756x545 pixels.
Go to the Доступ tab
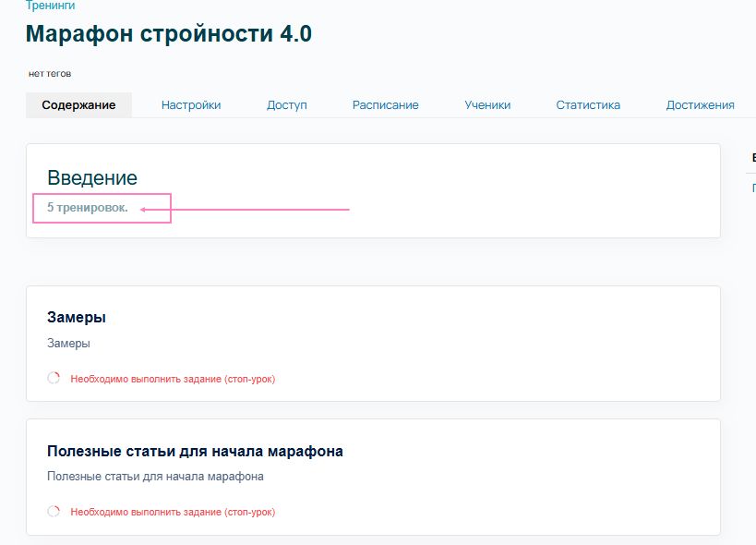286,105
